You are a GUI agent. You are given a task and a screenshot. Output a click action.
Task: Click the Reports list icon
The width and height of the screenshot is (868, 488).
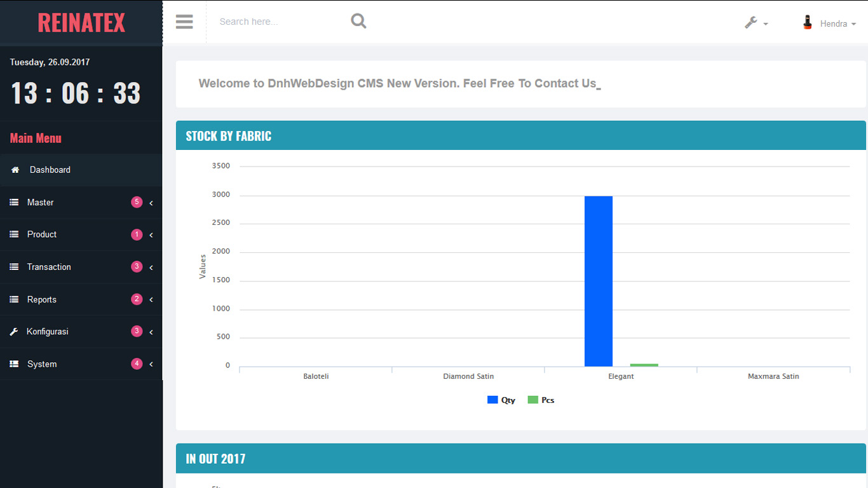click(14, 299)
